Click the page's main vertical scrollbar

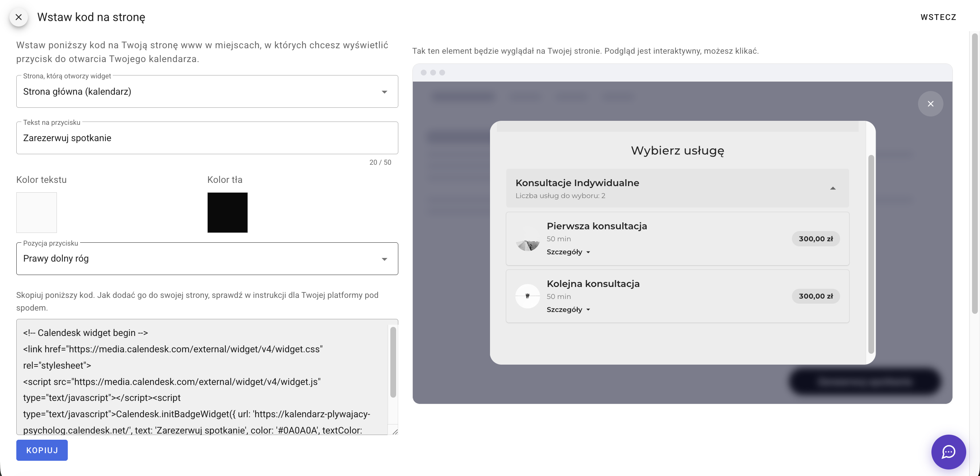point(975,174)
